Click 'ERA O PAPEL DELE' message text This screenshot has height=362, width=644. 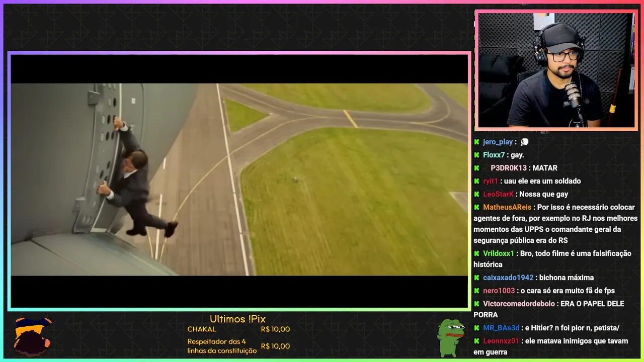(592, 304)
